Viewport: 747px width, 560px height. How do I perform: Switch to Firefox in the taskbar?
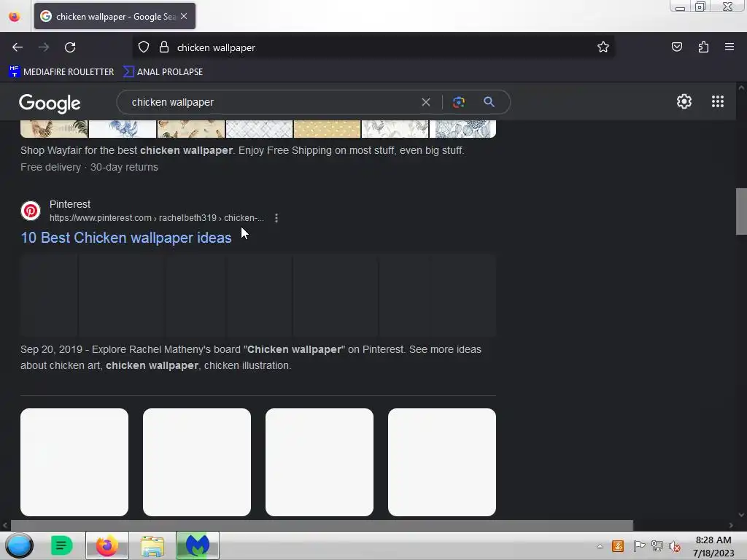107,545
